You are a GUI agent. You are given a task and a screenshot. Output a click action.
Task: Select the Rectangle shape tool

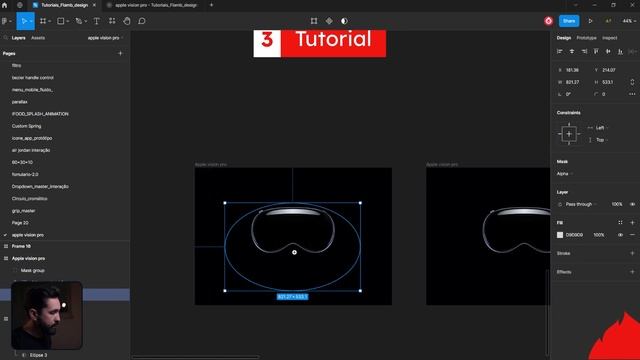tap(60, 21)
